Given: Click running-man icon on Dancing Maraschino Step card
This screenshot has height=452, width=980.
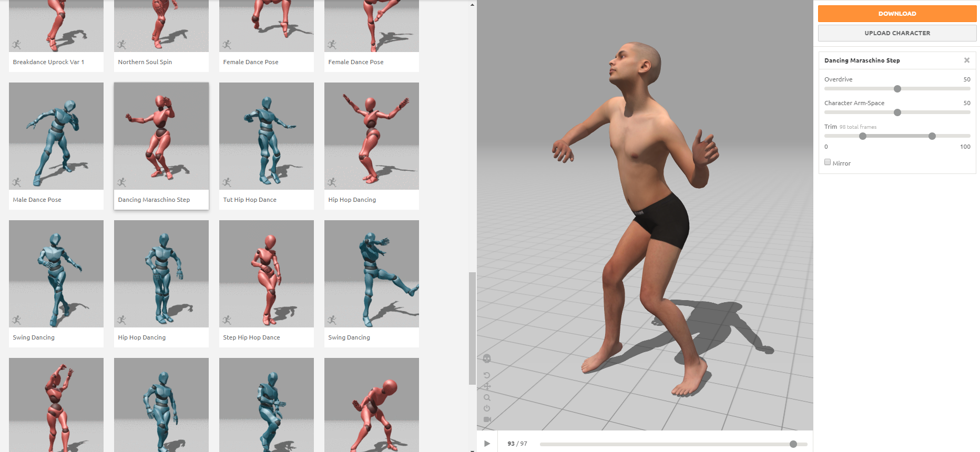Looking at the screenshot, I should [x=122, y=182].
